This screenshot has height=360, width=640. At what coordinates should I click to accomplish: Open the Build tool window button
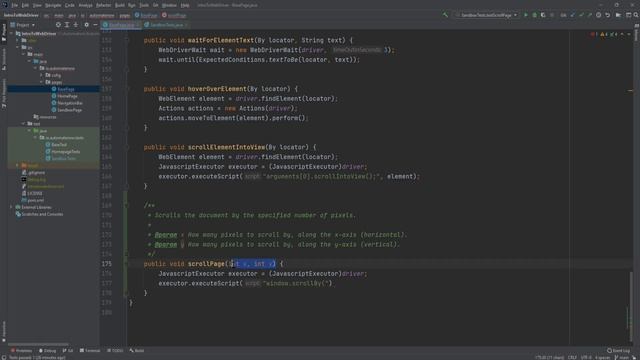(x=137, y=351)
